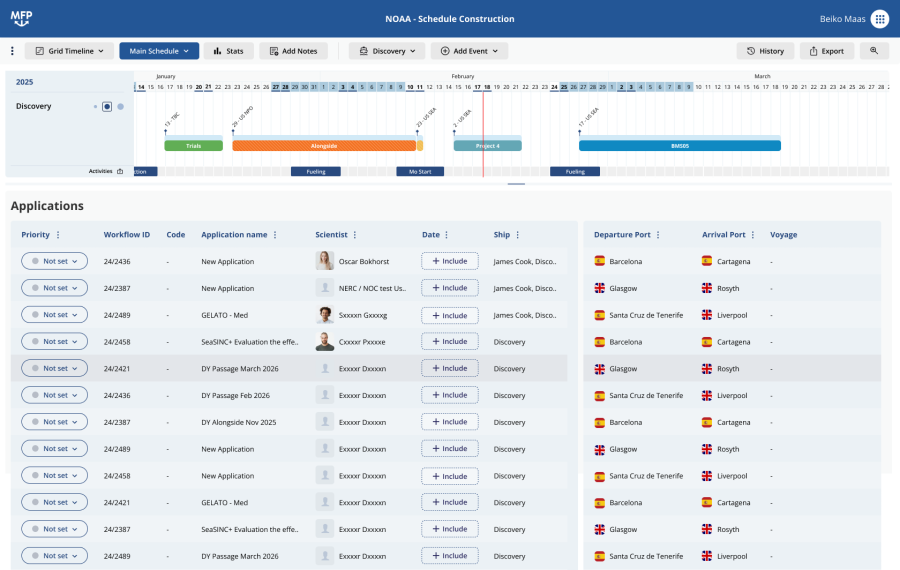Open the Scientist column options menu
This screenshot has height=570, width=900.
[x=355, y=235]
